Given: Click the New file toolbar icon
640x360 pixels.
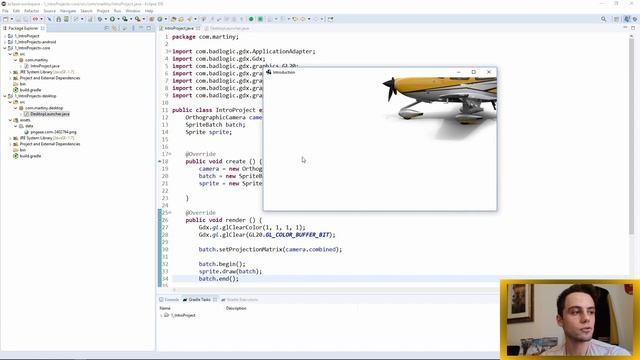Looking at the screenshot, I should tap(6, 19).
